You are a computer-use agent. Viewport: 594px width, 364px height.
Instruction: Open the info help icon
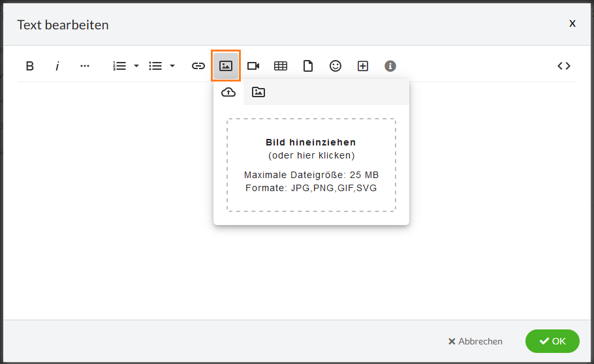[390, 66]
